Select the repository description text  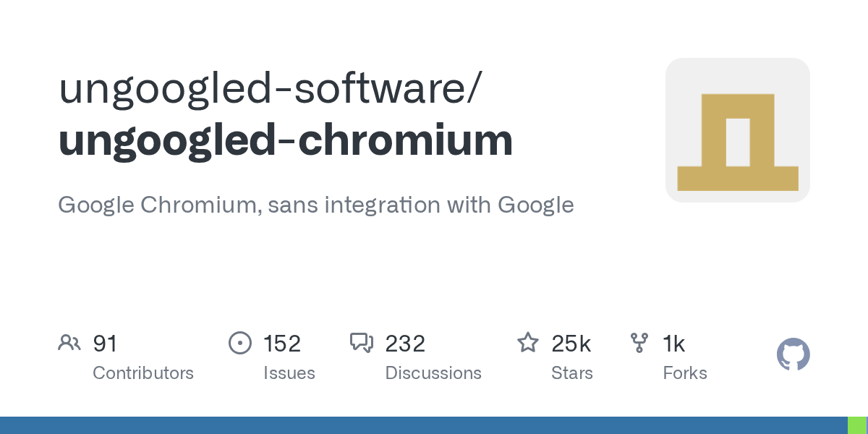pyautogui.click(x=315, y=205)
